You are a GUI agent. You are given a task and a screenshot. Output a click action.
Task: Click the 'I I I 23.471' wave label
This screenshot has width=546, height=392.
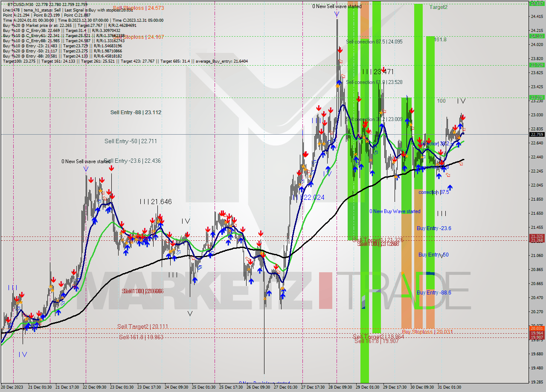point(378,72)
